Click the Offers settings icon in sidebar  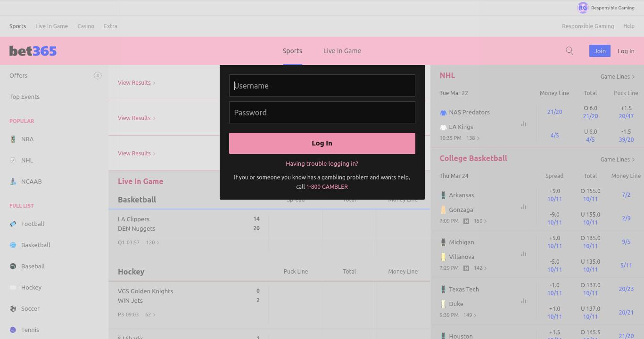tap(98, 75)
